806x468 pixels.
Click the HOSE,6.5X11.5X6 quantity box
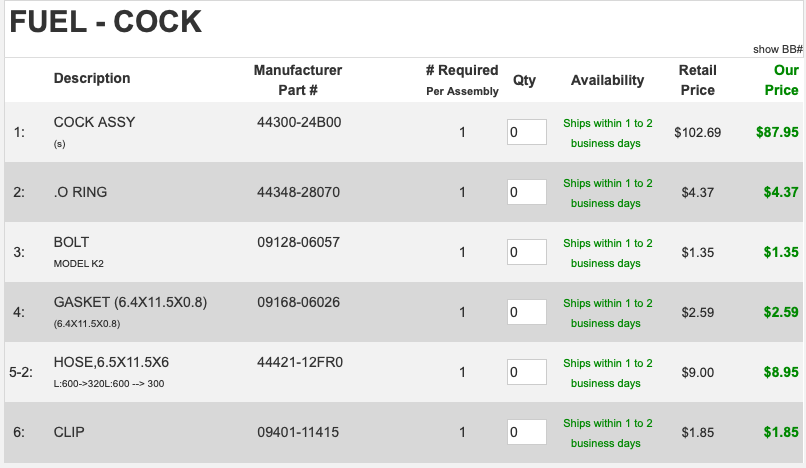coord(526,372)
